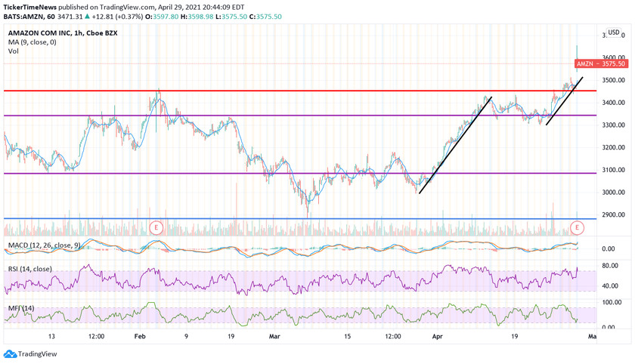Image resolution: width=635 pixels, height=364 pixels.
Task: Click the O:3597.80 open value
Action: (162, 17)
